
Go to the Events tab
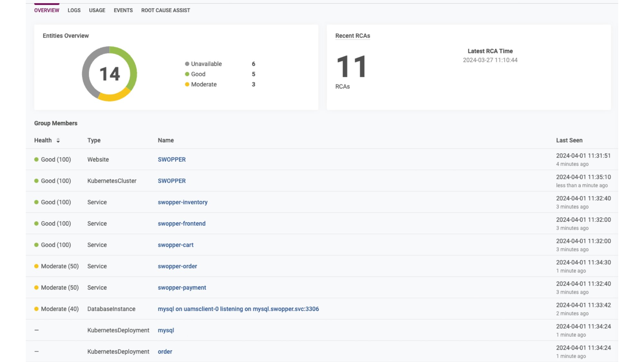[123, 10]
